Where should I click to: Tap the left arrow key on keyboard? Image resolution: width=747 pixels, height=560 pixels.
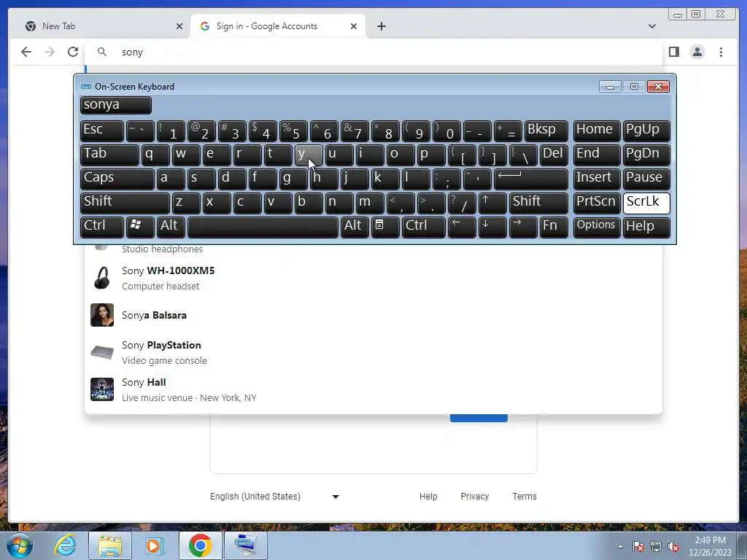(462, 226)
